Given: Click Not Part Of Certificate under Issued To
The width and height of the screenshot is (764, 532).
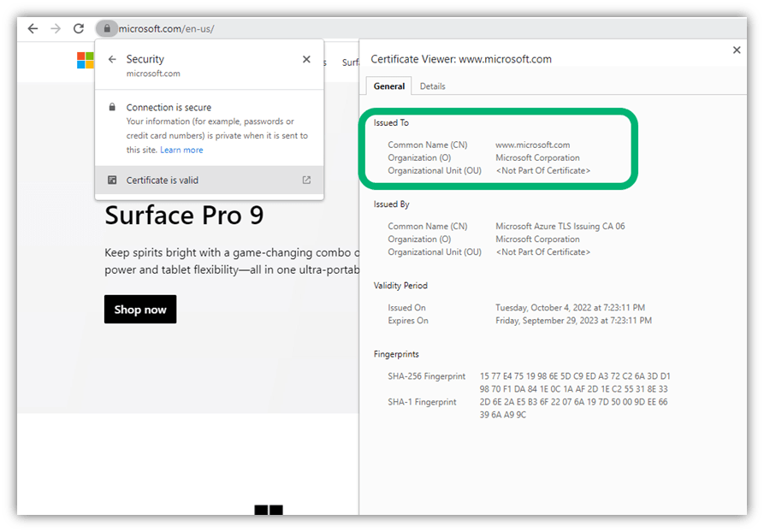Looking at the screenshot, I should (x=542, y=170).
